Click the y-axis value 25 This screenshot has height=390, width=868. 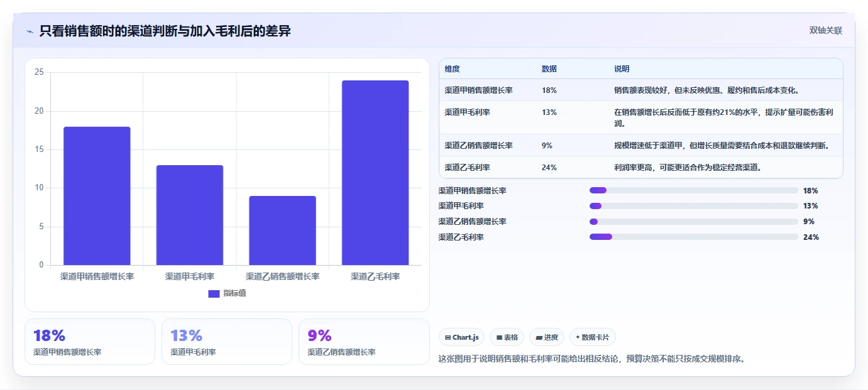pyautogui.click(x=39, y=72)
